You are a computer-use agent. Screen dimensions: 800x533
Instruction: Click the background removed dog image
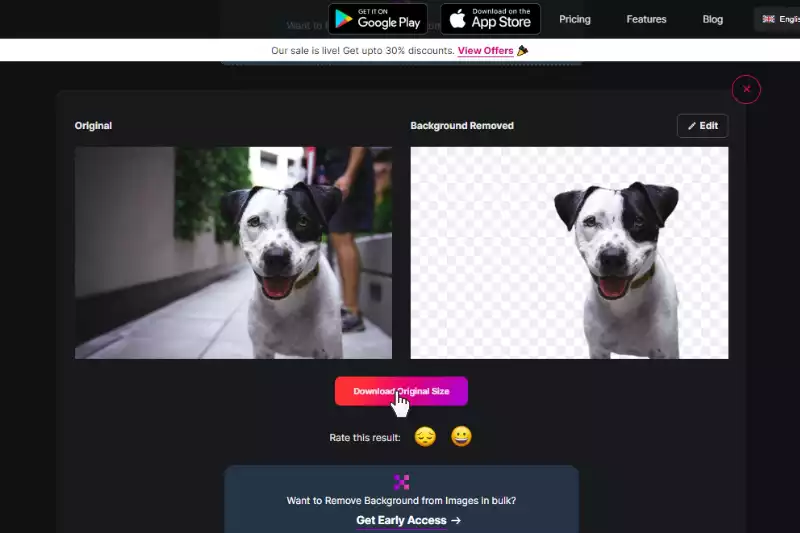click(569, 253)
